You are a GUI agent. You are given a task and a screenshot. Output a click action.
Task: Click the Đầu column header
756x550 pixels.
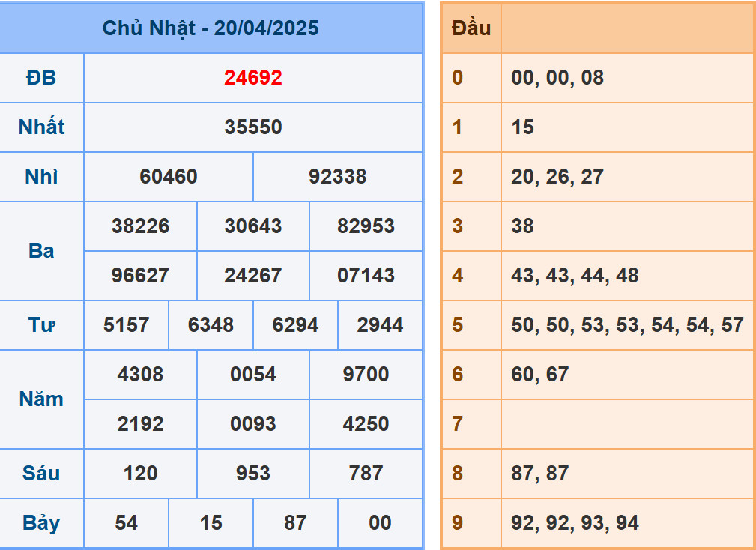coord(469,27)
